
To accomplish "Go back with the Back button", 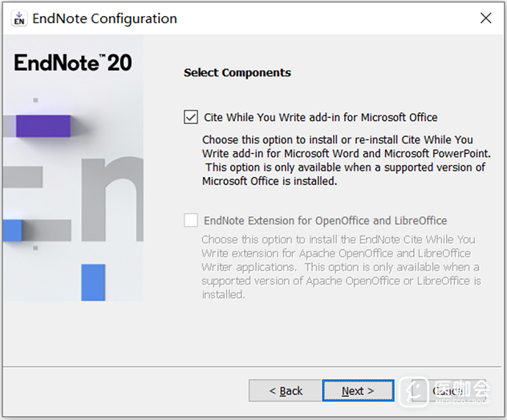I will (x=286, y=391).
